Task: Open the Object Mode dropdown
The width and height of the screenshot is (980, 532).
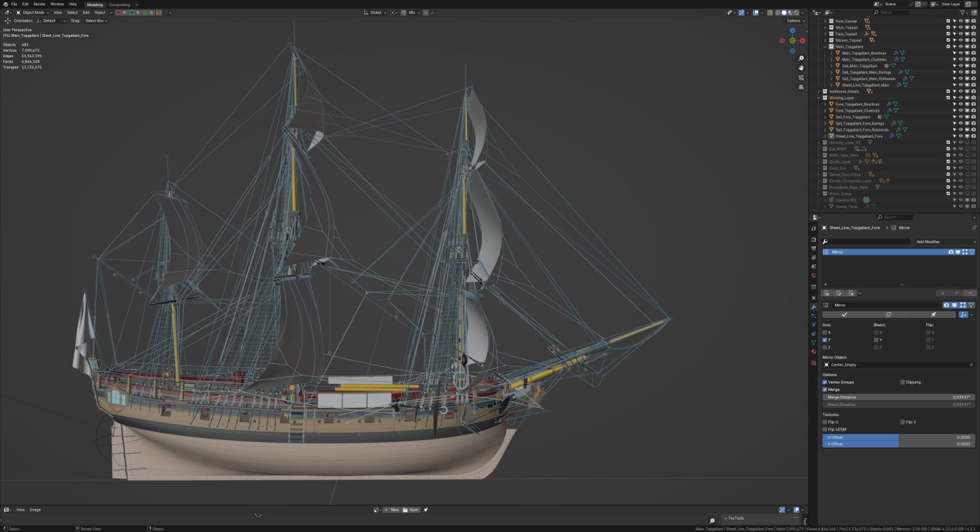Action: 33,12
